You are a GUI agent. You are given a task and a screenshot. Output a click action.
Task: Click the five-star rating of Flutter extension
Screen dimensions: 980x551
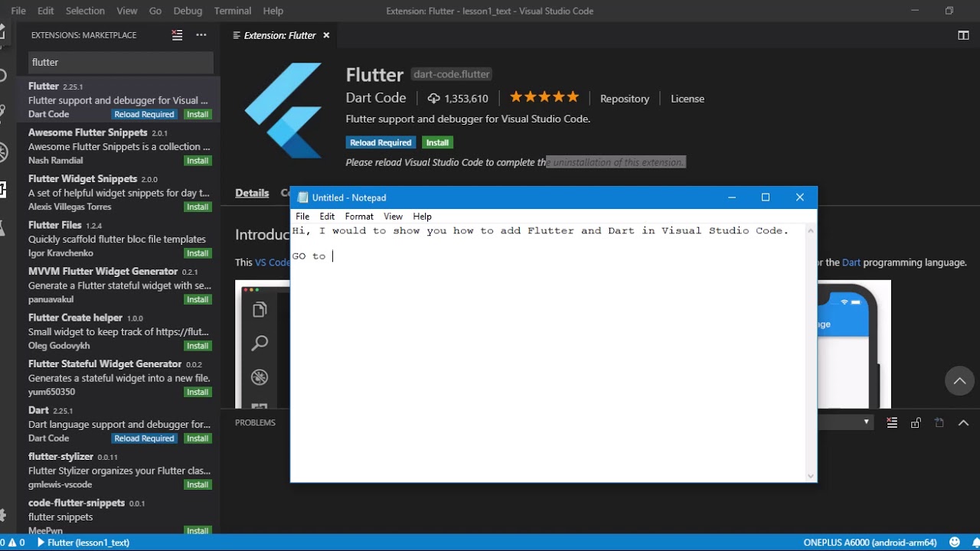[544, 97]
